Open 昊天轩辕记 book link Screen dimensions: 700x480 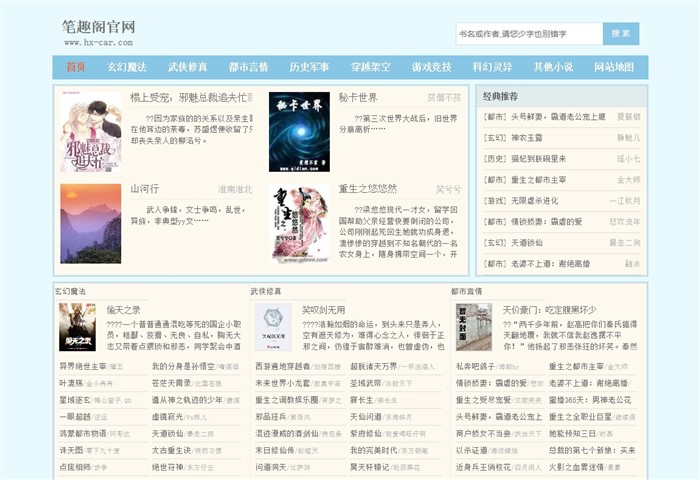click(x=370, y=467)
